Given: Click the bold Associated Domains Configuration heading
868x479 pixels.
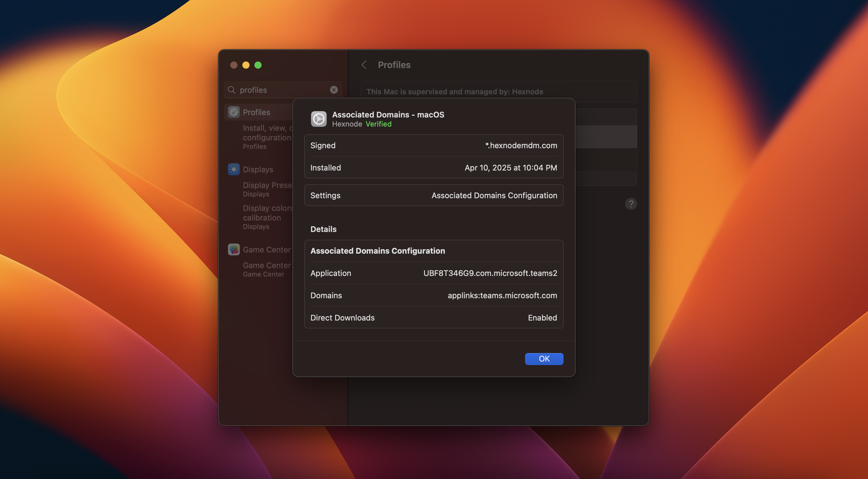Looking at the screenshot, I should point(377,251).
